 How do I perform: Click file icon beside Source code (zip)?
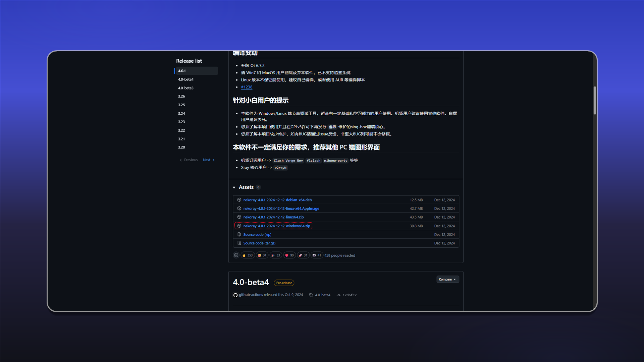coord(239,235)
